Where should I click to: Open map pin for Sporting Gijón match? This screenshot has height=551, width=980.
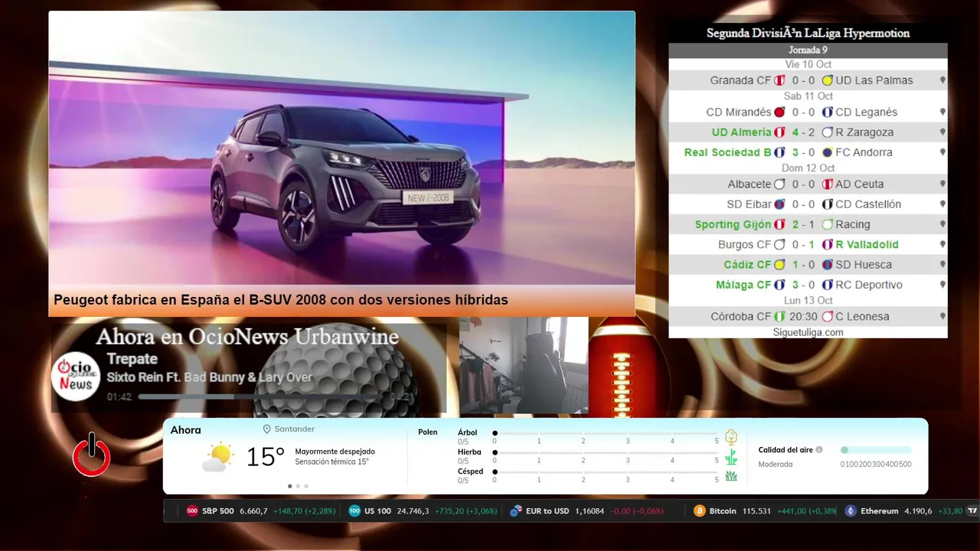tap(942, 224)
